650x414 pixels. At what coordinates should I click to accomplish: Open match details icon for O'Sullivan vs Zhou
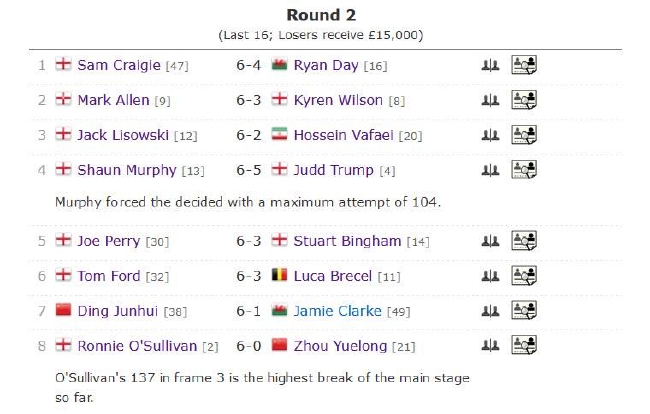[x=524, y=345]
